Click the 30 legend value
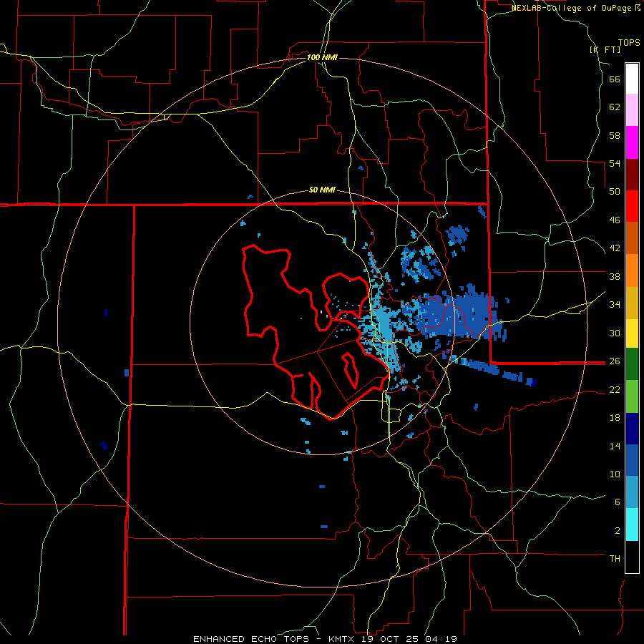This screenshot has height=644, width=644. [x=615, y=333]
